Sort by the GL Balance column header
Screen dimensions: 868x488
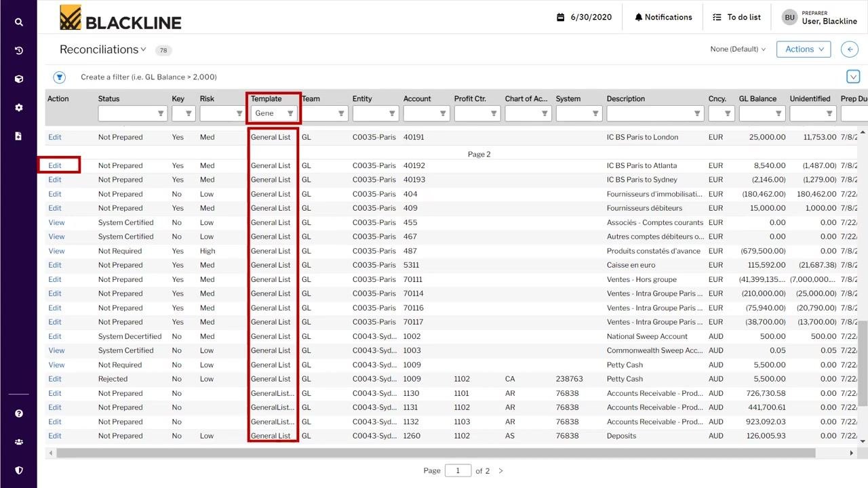pyautogui.click(x=757, y=98)
